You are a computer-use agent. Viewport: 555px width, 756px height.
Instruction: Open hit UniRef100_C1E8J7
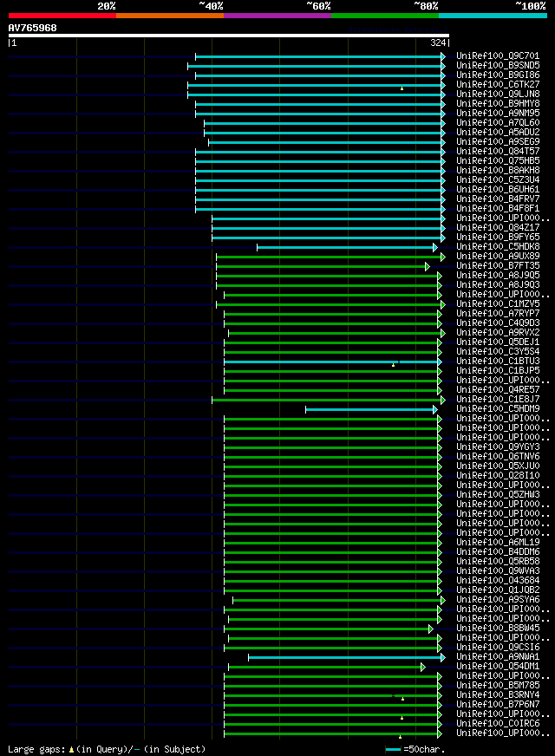498,400
